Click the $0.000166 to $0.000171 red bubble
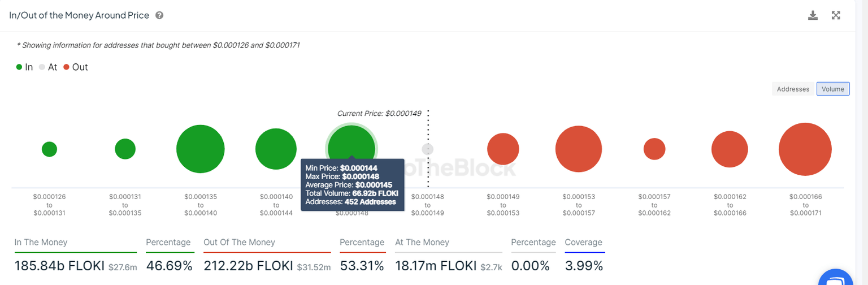The image size is (868, 285). pyautogui.click(x=805, y=149)
